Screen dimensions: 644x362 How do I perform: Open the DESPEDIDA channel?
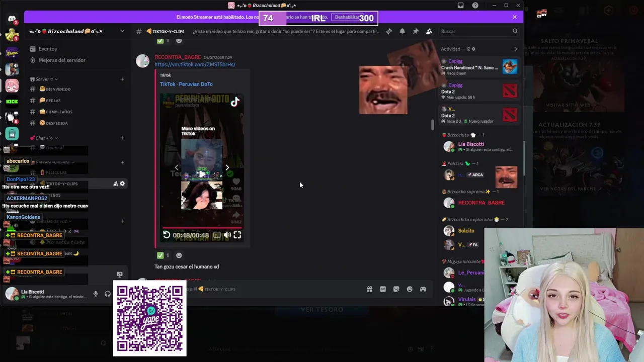(x=57, y=123)
